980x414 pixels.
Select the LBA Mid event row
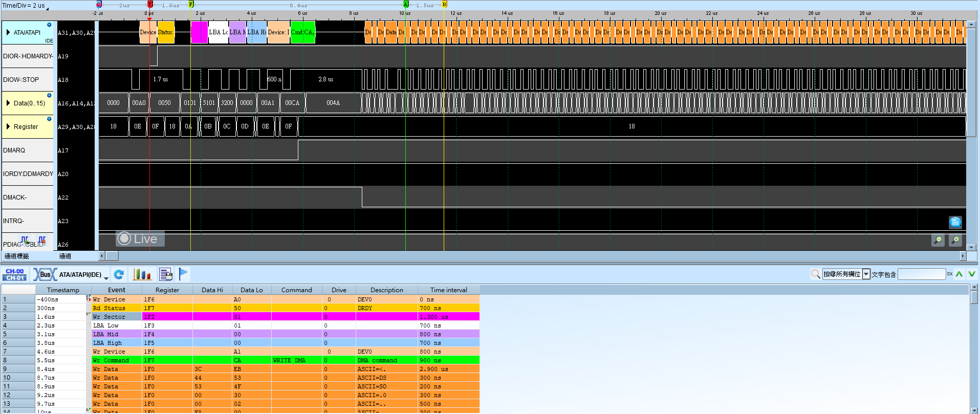pos(240,334)
